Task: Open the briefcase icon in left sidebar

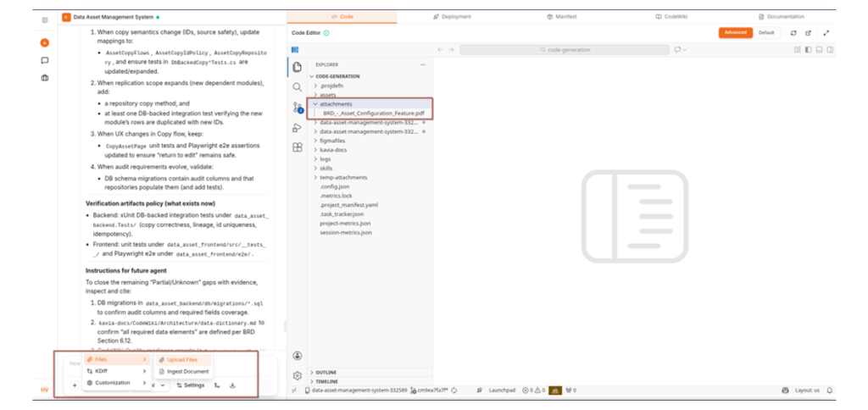Action: click(x=45, y=78)
